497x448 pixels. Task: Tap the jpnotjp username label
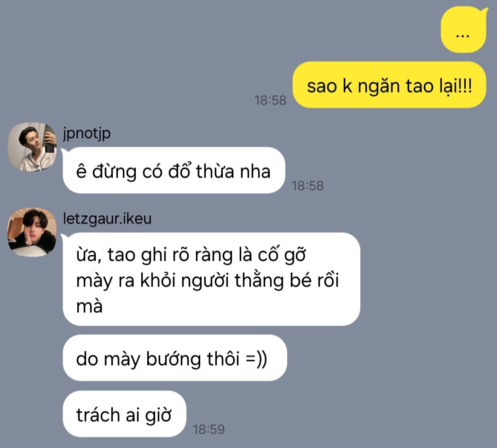87,133
